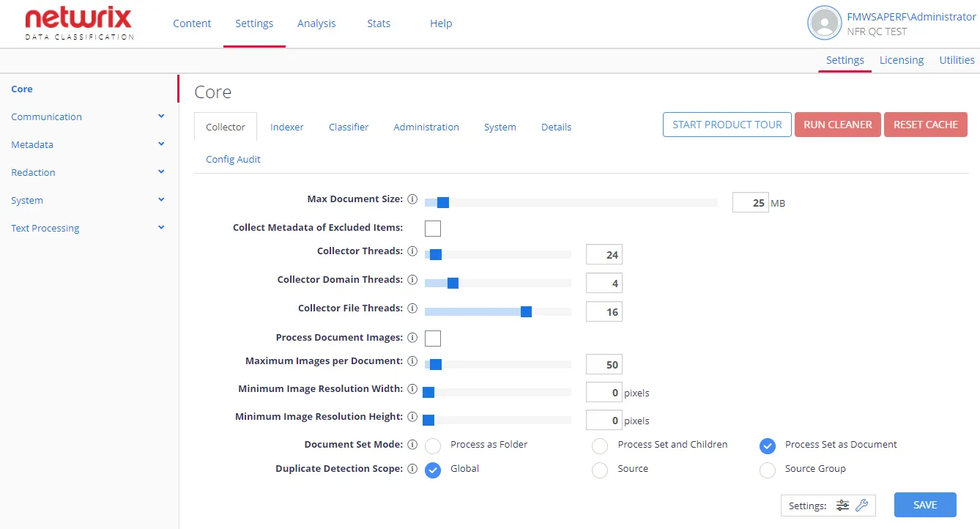Open the sliders settings icon near Save

(x=843, y=506)
